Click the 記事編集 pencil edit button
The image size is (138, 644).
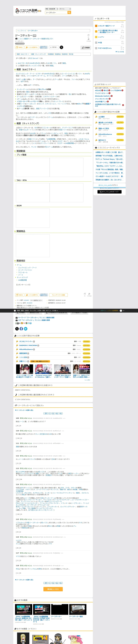(x=86, y=48)
